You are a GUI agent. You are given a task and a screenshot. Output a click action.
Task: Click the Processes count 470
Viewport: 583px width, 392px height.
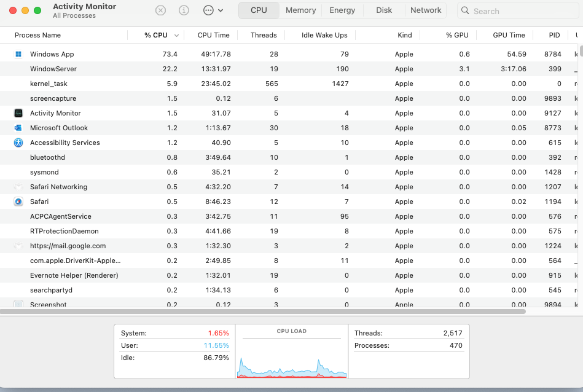click(x=456, y=345)
